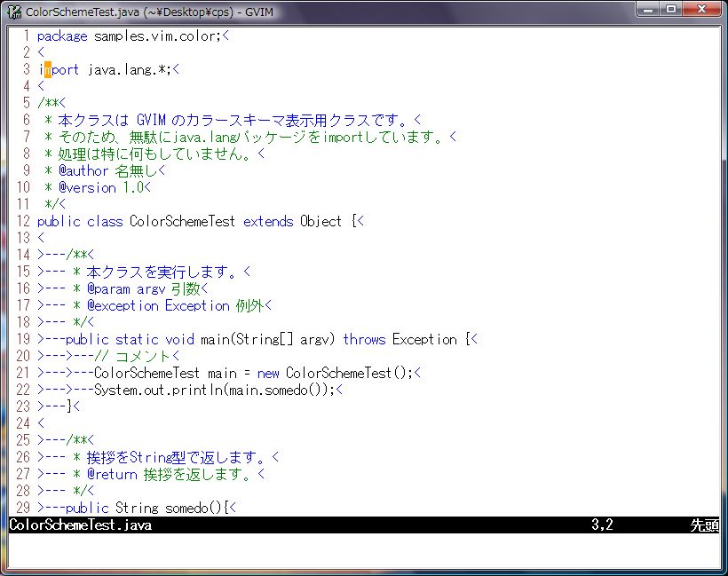728x576 pixels.
Task: Click the 'new' keyword on line 21
Action: coord(268,373)
